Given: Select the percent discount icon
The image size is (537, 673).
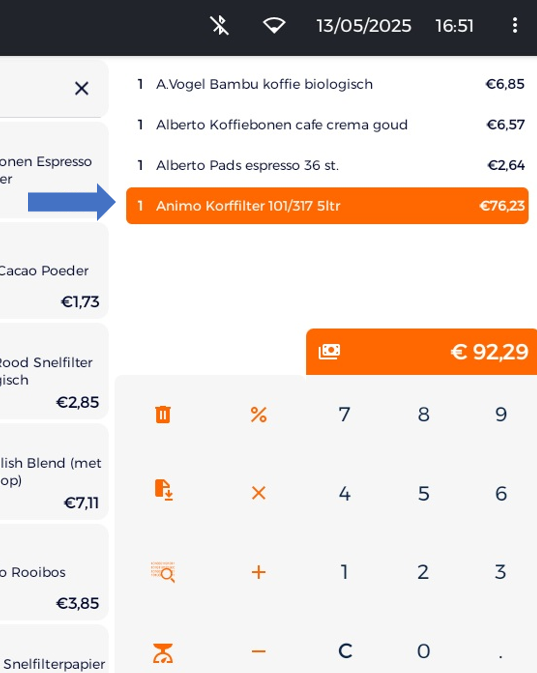Looking at the screenshot, I should [258, 415].
